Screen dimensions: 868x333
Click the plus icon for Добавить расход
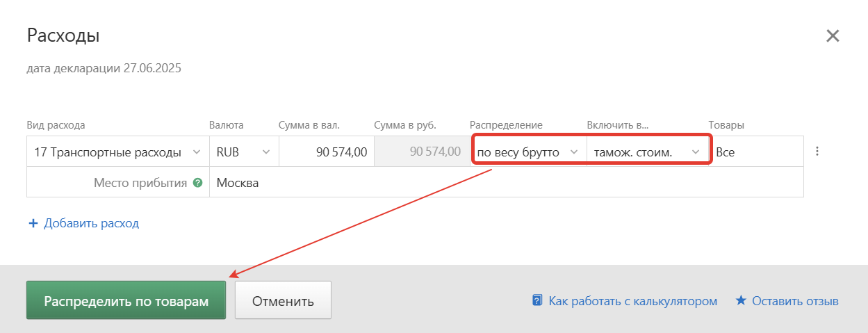(x=33, y=223)
